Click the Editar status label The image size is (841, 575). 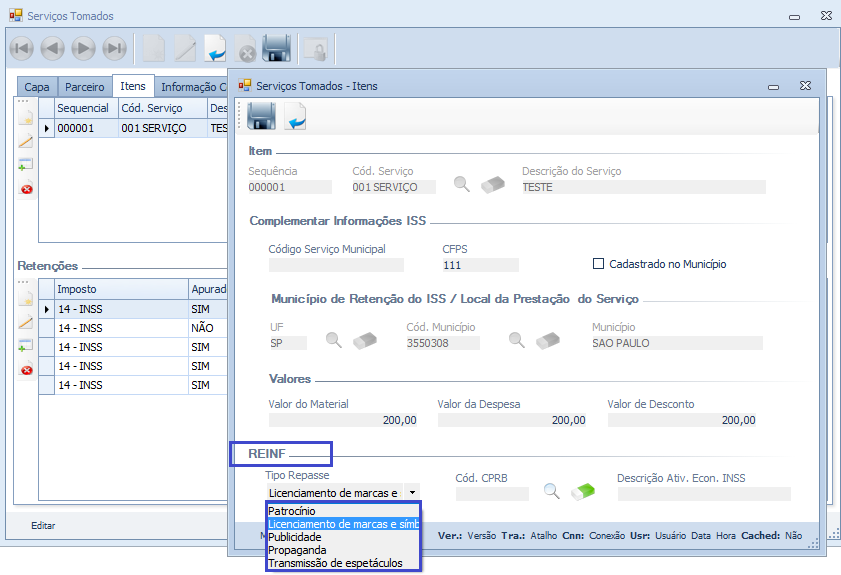[43, 525]
